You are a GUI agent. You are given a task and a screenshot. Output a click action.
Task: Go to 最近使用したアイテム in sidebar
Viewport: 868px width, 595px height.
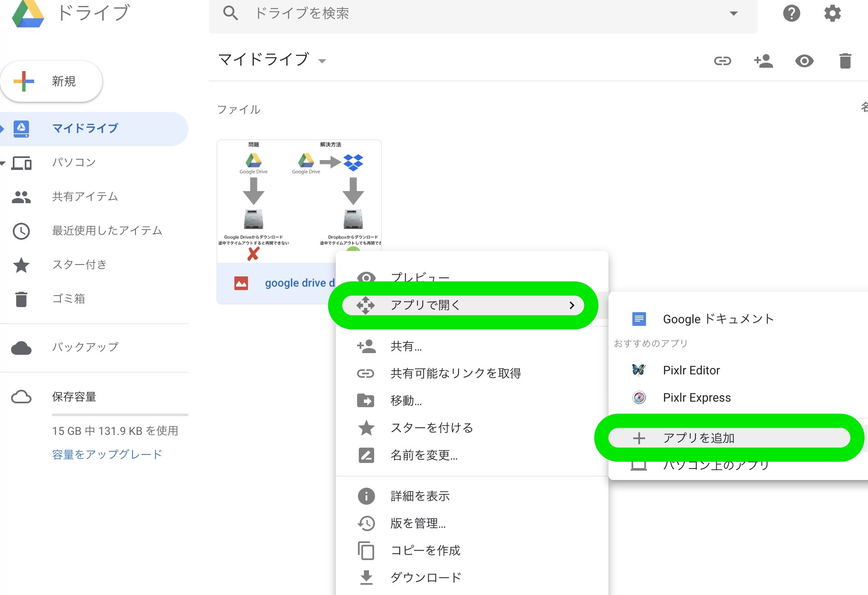107,231
